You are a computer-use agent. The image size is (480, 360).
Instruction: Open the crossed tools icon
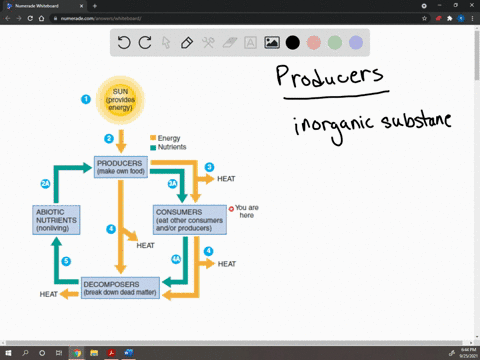208,43
